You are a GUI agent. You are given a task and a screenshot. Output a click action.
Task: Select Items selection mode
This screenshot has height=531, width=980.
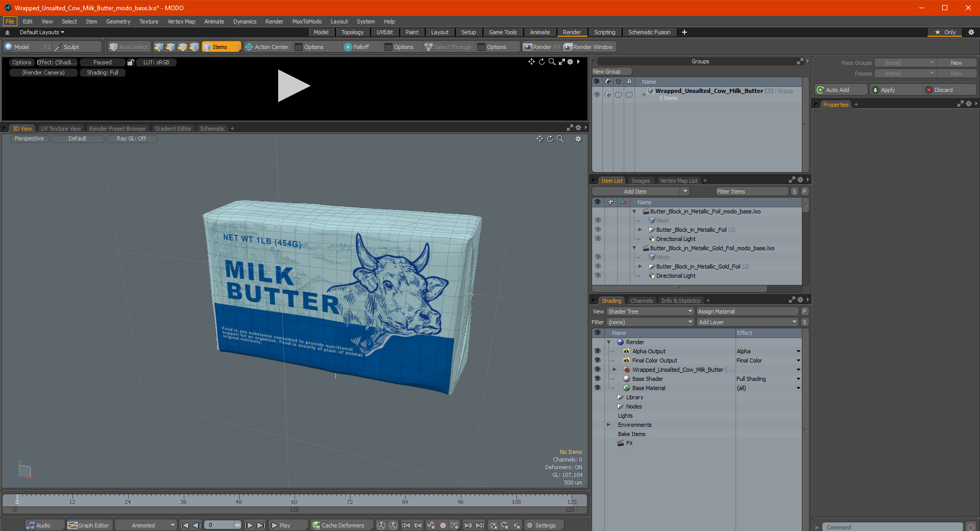220,47
